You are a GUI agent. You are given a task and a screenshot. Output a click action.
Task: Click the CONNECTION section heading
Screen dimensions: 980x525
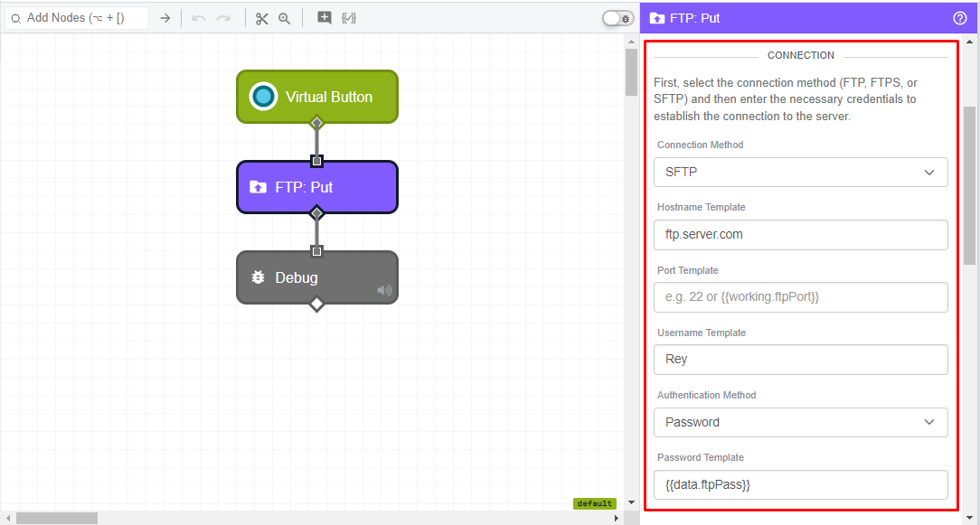click(801, 55)
